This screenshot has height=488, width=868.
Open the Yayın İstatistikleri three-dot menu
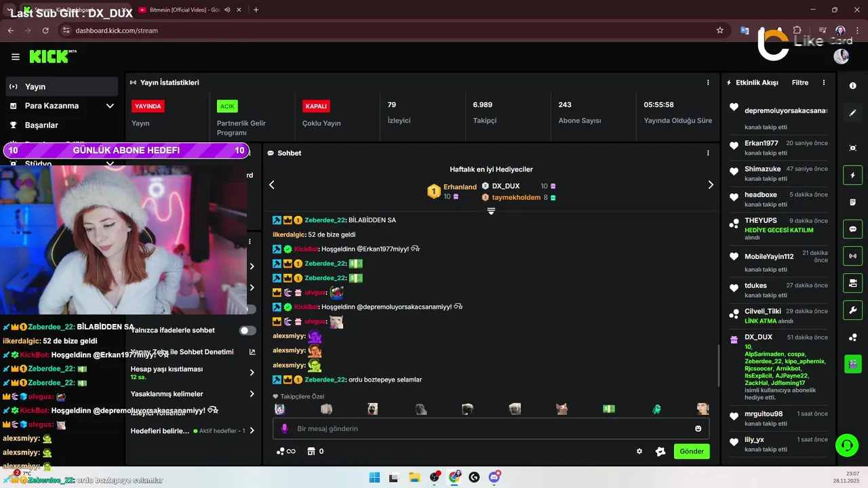(709, 82)
